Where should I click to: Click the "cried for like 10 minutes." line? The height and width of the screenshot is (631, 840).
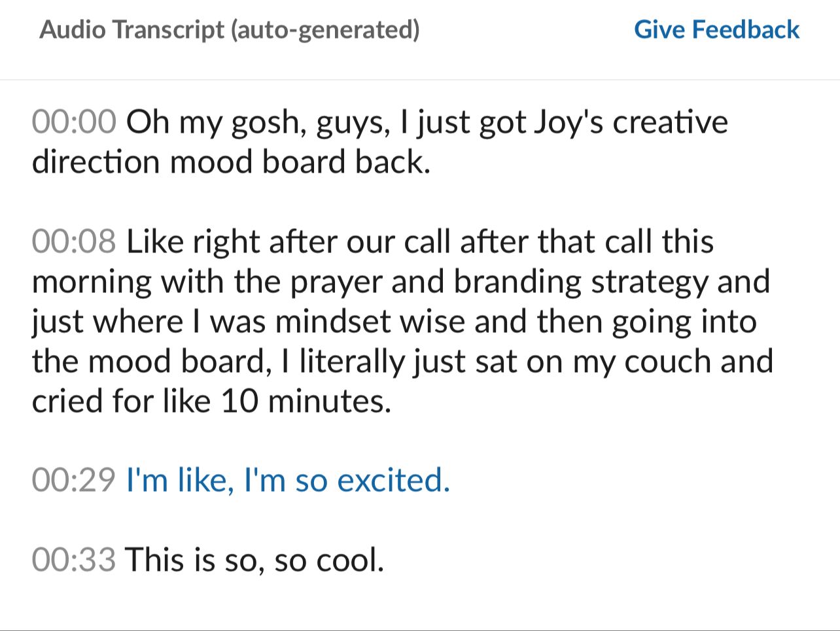point(211,401)
